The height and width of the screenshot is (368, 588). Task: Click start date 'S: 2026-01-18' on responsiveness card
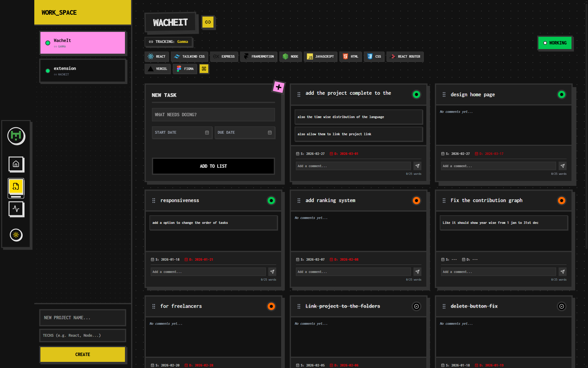[165, 259]
